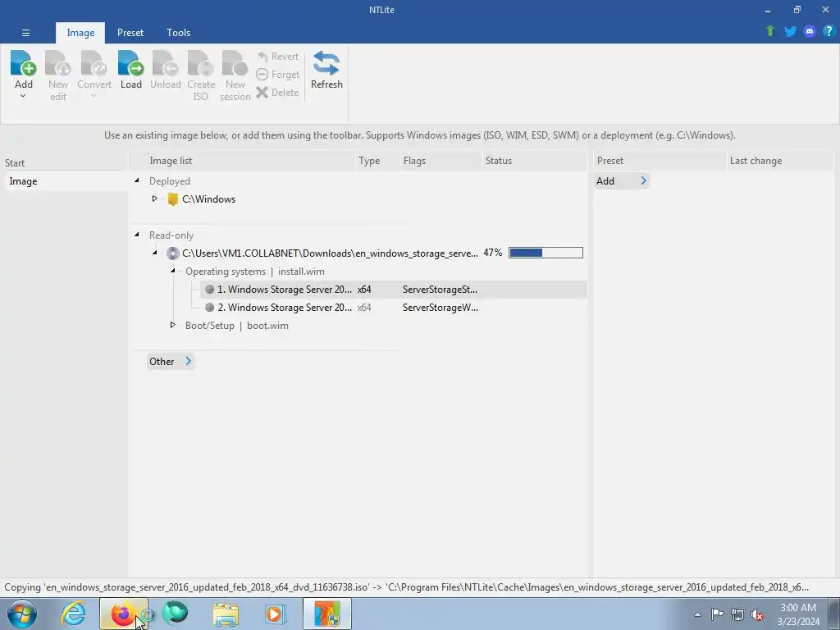Select 2. Windows Storage Server row
The image size is (840, 630).
pos(394,308)
